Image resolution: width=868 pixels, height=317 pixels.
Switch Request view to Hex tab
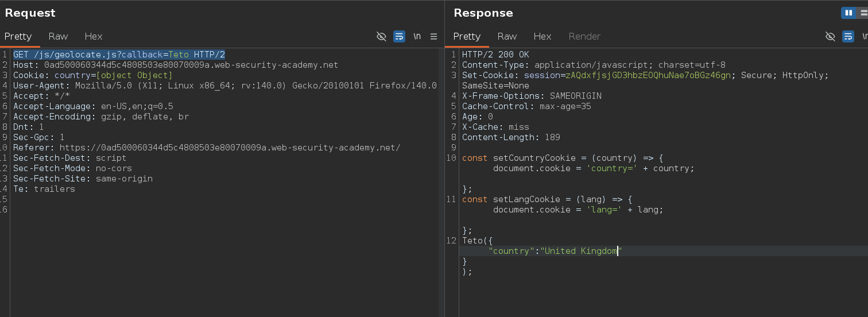94,36
